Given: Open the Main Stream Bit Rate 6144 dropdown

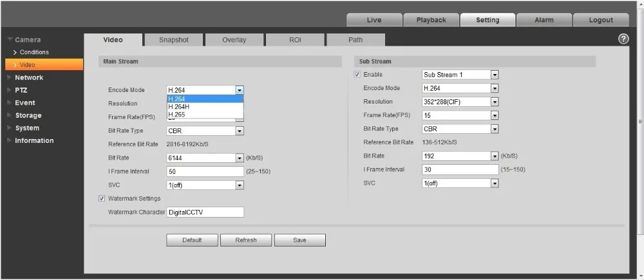Looking at the screenshot, I should (x=205, y=158).
